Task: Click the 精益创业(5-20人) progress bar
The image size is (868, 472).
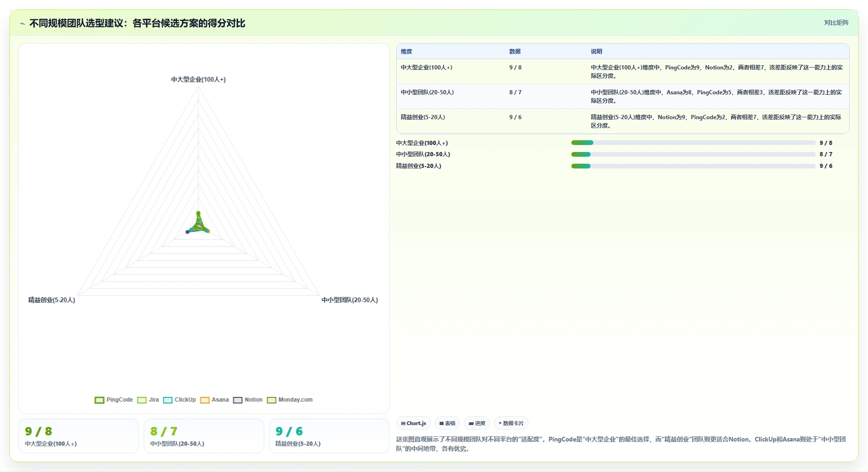Action: click(x=693, y=166)
